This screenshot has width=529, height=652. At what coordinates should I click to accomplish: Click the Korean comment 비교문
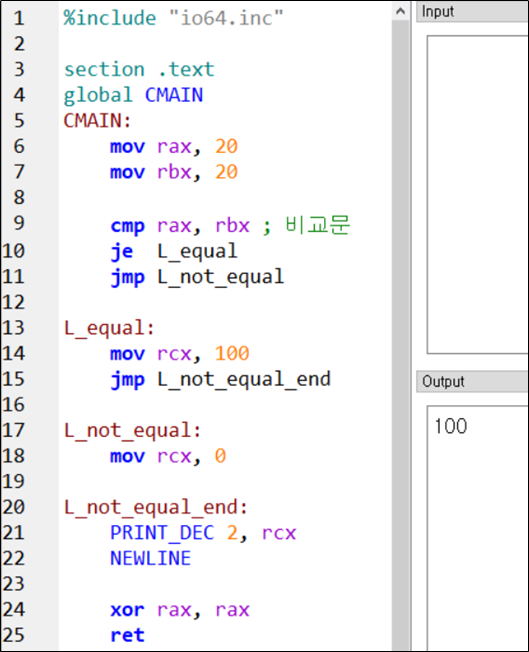318,225
